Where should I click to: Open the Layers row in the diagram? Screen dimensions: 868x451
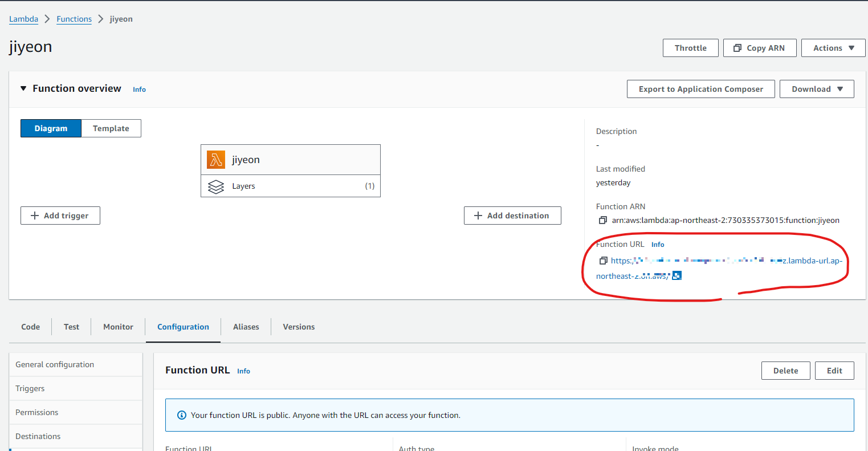(291, 186)
